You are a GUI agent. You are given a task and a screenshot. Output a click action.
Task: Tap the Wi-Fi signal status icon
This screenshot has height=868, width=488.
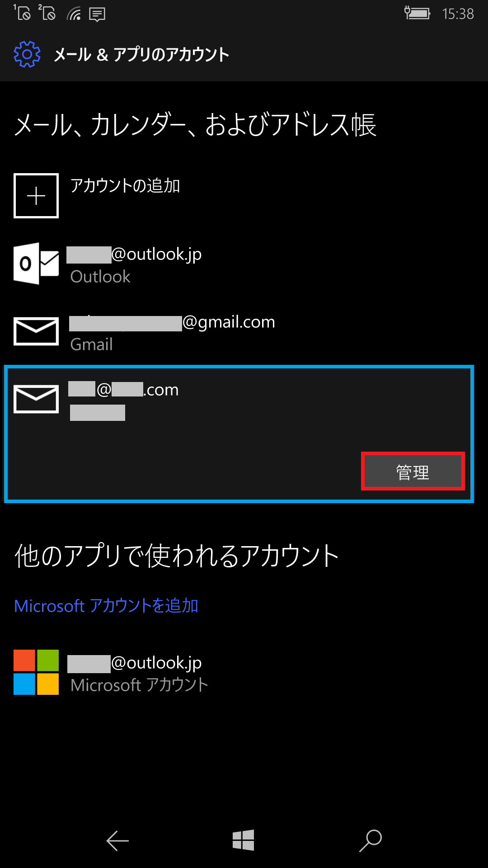[74, 14]
